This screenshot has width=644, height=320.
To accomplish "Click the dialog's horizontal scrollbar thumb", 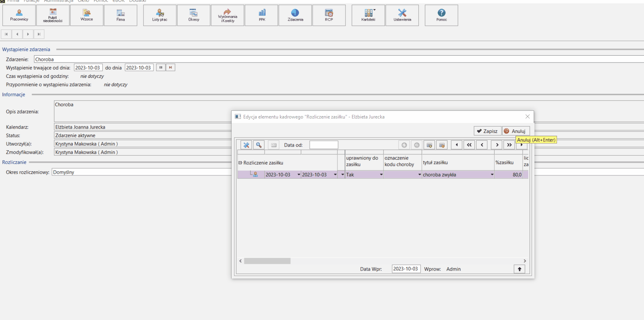I will pos(267,261).
